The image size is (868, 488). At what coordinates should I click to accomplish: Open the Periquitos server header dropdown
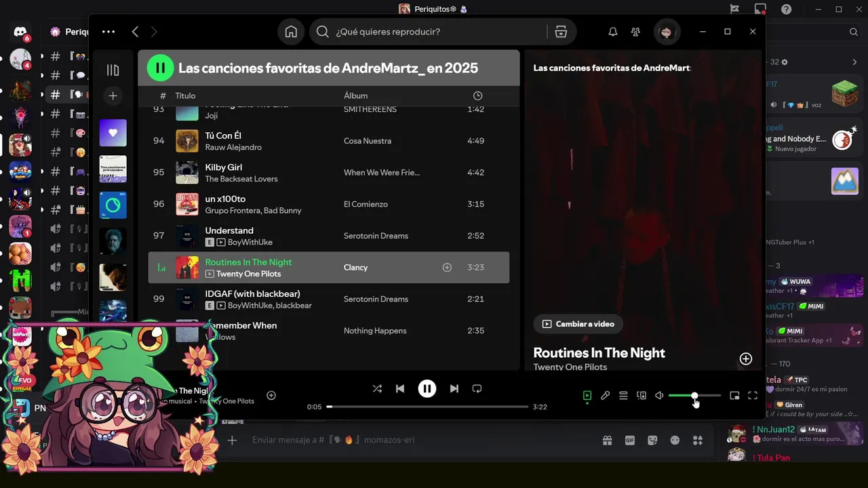pos(69,32)
